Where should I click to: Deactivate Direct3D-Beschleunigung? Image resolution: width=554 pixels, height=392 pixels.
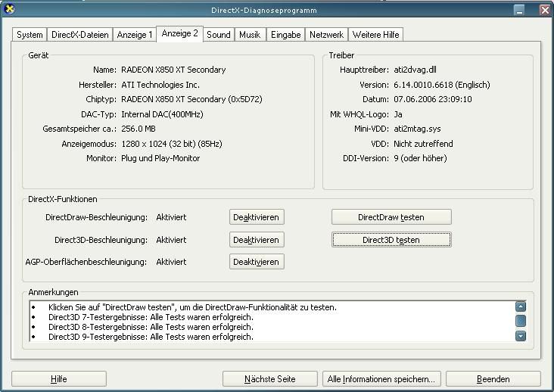coord(257,240)
